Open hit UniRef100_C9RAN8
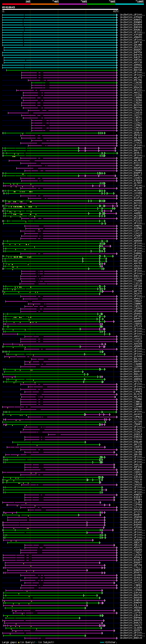The image size is (146, 644). click(131, 170)
